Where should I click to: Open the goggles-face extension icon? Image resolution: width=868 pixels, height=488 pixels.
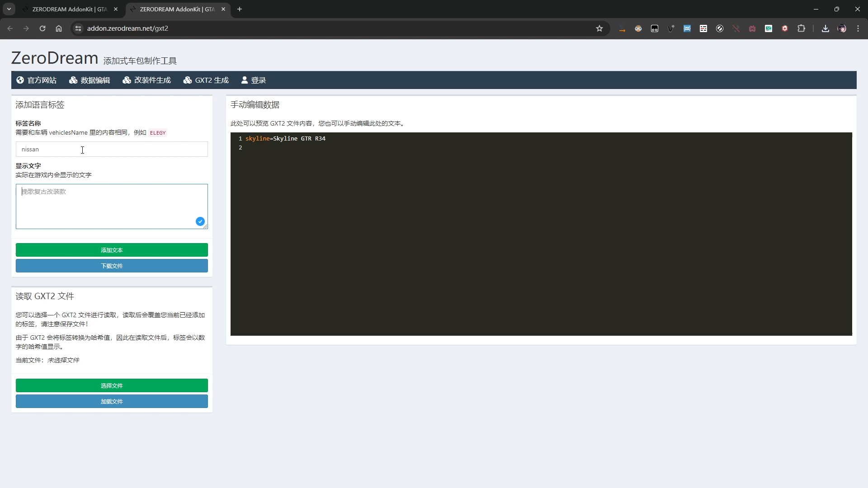point(638,28)
